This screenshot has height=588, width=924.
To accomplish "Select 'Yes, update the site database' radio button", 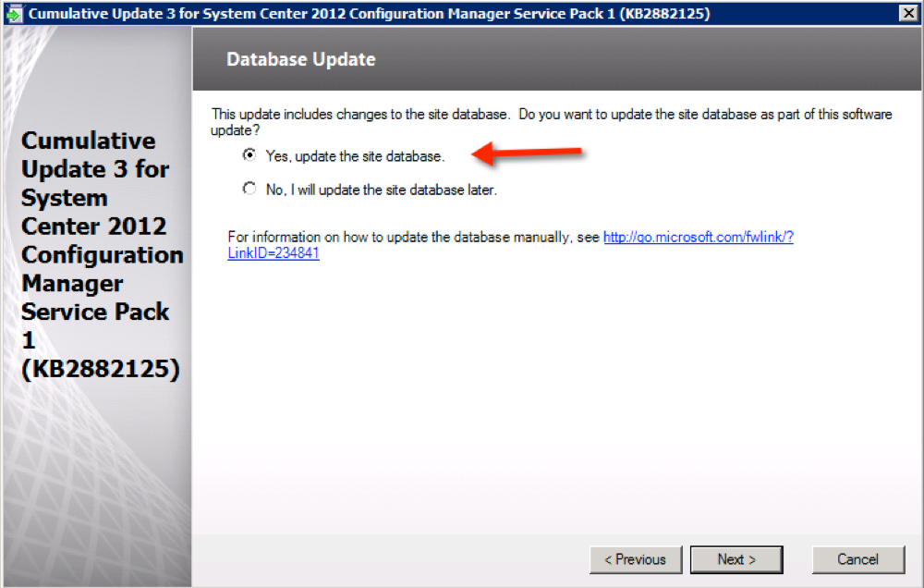I will (x=249, y=155).
